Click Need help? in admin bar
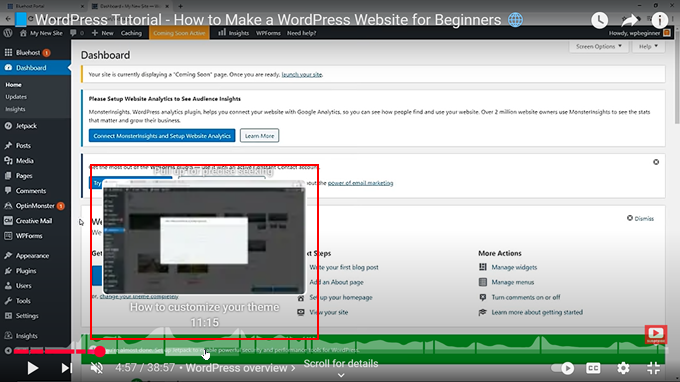 click(301, 33)
